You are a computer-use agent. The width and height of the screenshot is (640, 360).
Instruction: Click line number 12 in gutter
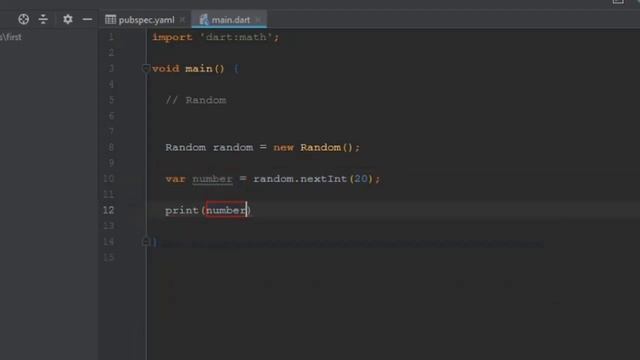(x=109, y=210)
